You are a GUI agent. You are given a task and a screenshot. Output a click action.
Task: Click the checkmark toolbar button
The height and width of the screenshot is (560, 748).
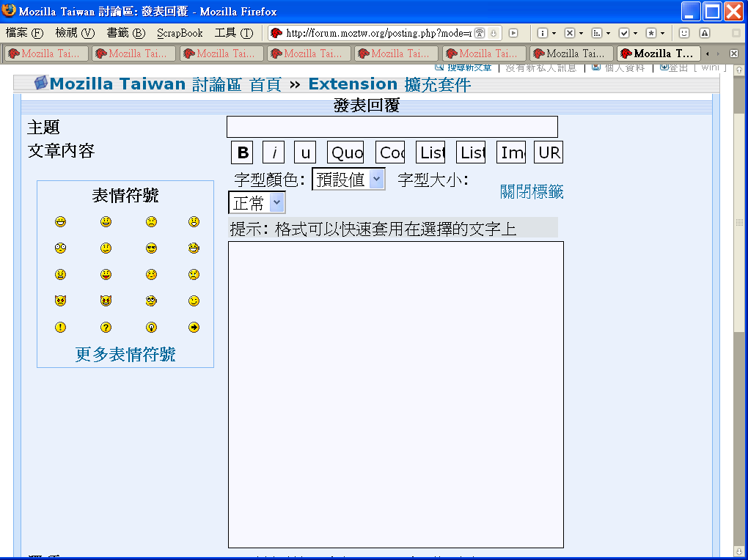point(624,33)
